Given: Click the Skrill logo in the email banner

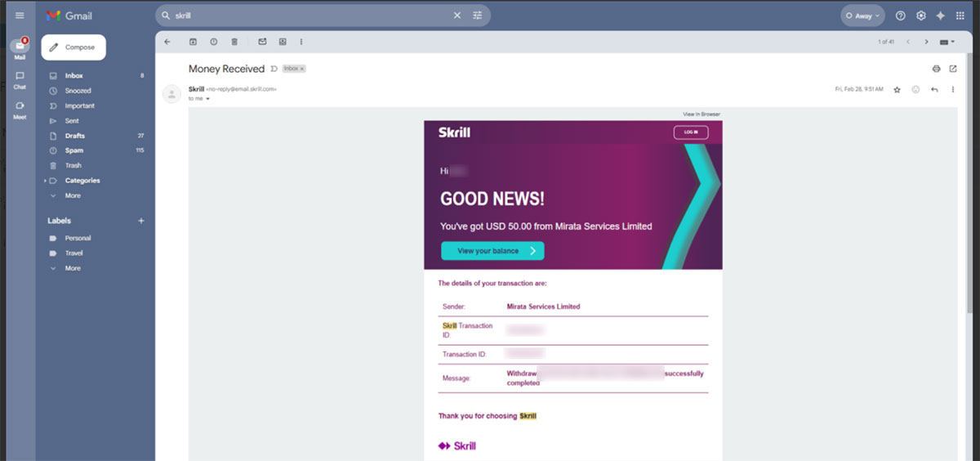Looking at the screenshot, I should coord(454,132).
